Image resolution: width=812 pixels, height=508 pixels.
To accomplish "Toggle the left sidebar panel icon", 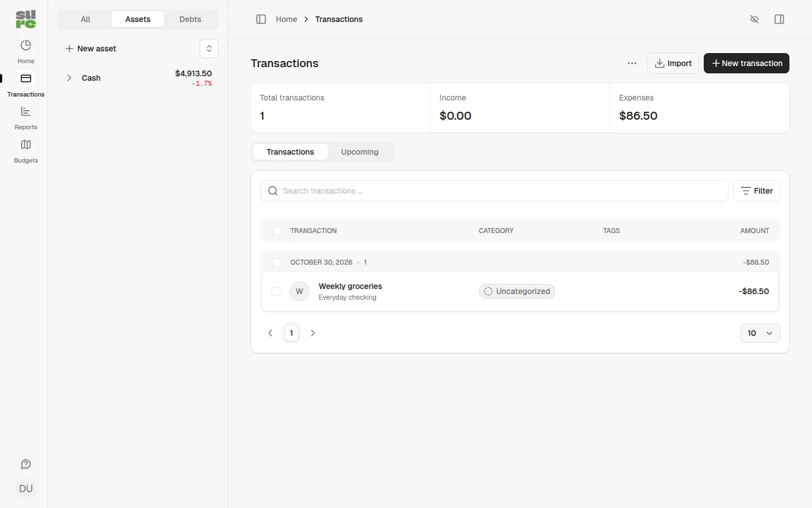I will [261, 19].
